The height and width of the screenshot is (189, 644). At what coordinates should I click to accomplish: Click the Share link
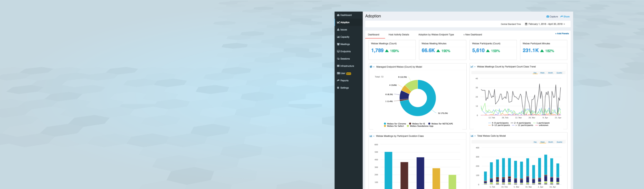tap(565, 17)
